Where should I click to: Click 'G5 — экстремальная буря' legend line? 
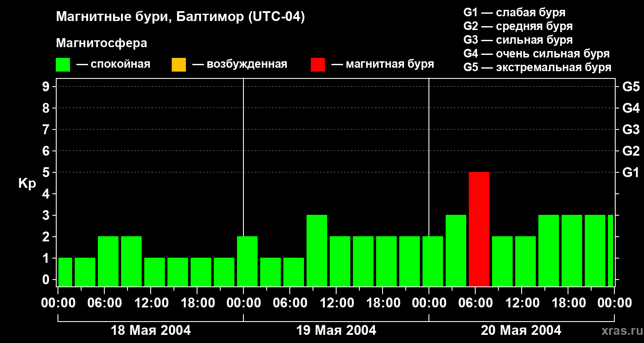[538, 67]
